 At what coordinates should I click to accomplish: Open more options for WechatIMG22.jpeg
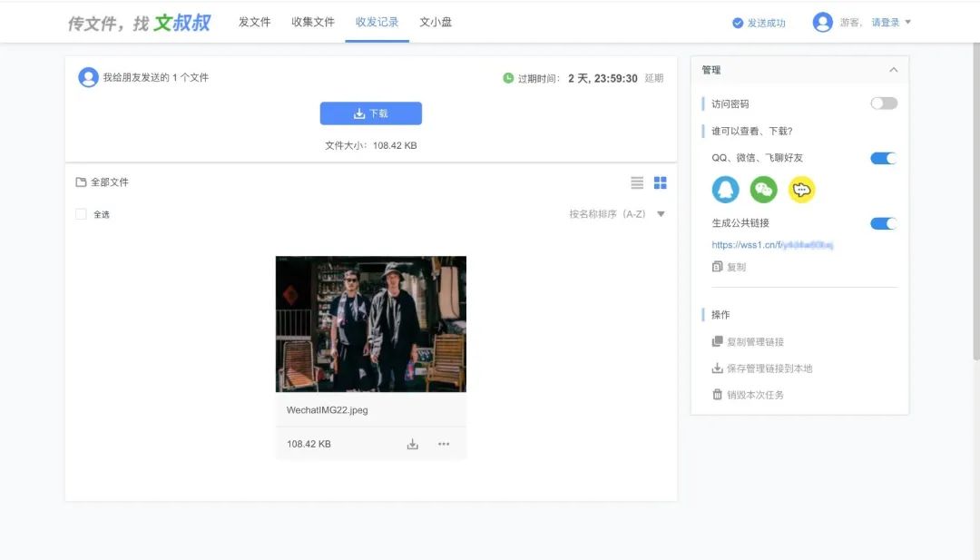444,444
